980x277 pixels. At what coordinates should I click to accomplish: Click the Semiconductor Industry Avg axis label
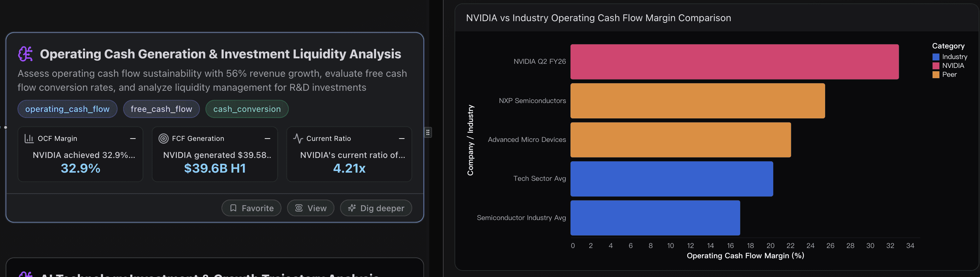click(x=521, y=218)
